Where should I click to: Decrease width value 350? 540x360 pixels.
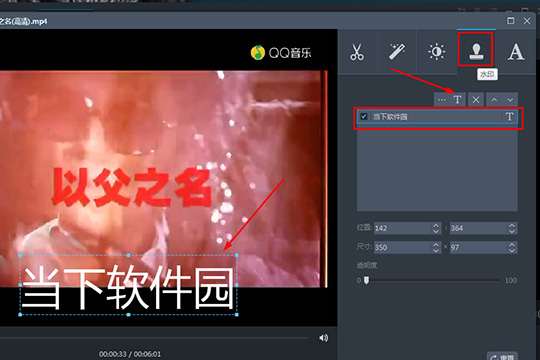(x=436, y=250)
